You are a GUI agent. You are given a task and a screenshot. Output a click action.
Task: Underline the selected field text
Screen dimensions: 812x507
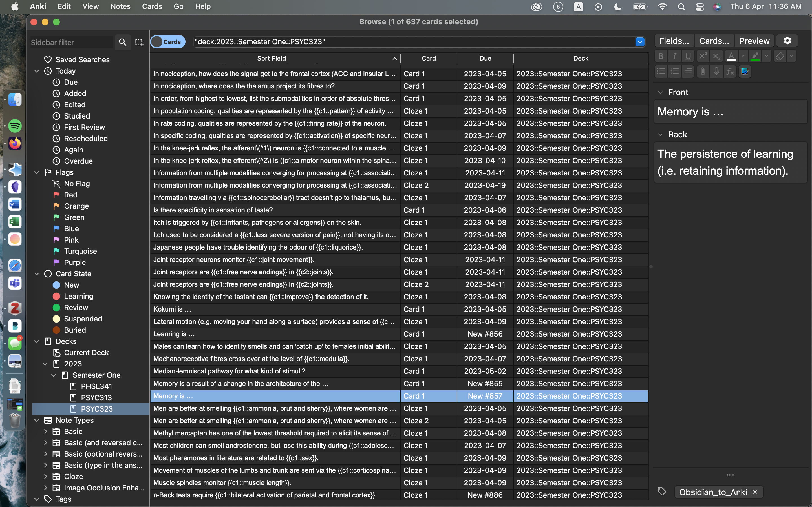coord(689,56)
